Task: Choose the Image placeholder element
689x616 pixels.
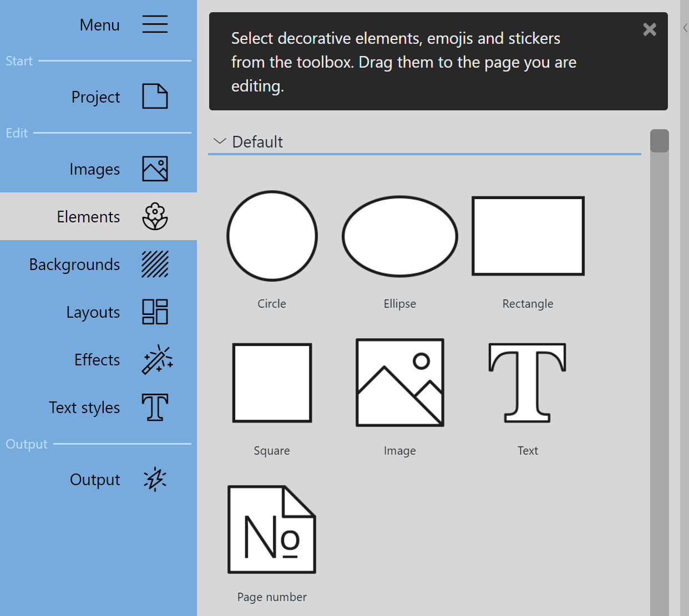Action: point(399,383)
